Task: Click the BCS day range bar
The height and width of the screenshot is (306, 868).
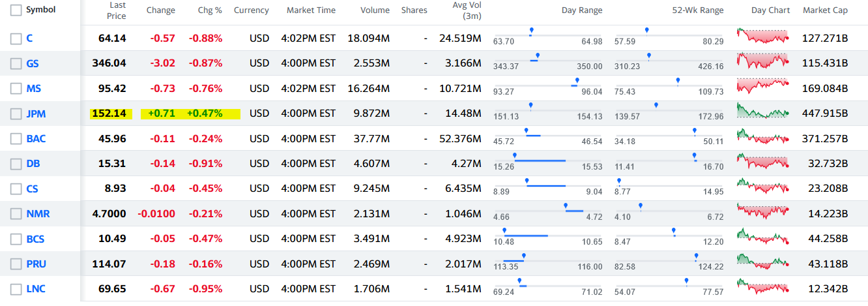Action: pyautogui.click(x=525, y=235)
